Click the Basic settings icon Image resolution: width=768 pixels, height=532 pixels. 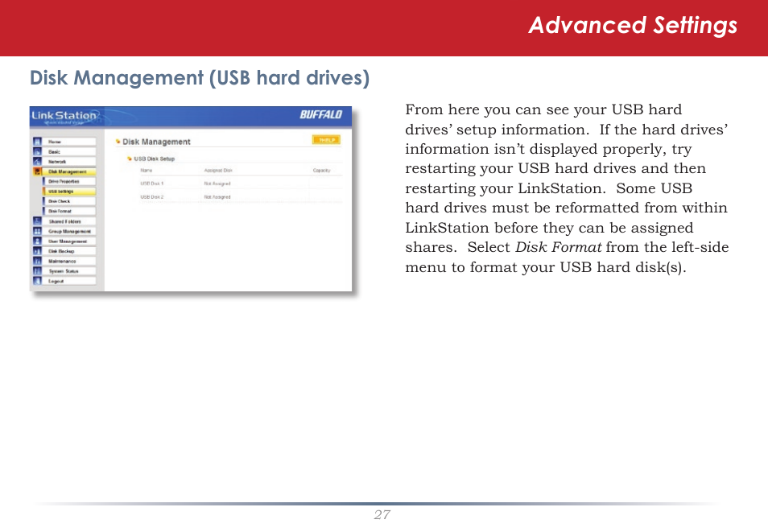(37, 151)
